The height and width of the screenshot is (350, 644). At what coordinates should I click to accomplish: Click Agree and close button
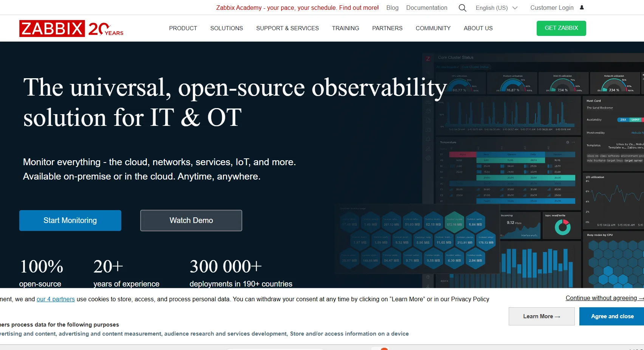pyautogui.click(x=612, y=316)
